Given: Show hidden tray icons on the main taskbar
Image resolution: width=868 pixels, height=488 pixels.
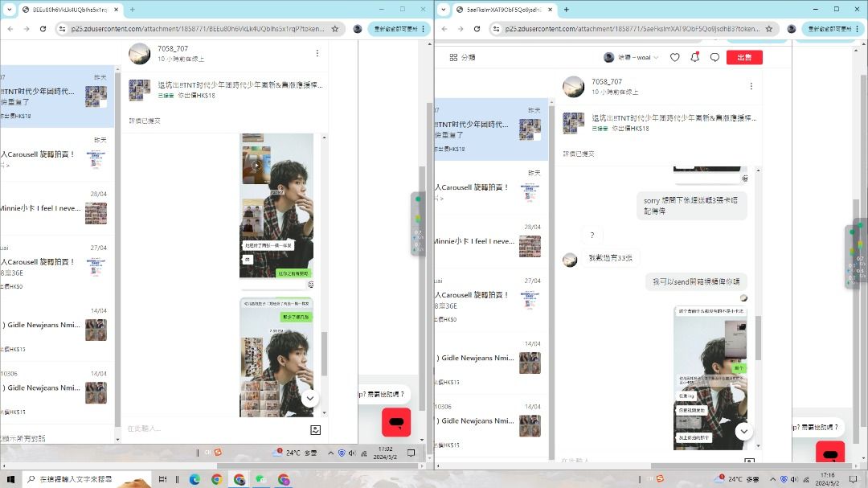Looking at the screenshot, I should pos(773,479).
